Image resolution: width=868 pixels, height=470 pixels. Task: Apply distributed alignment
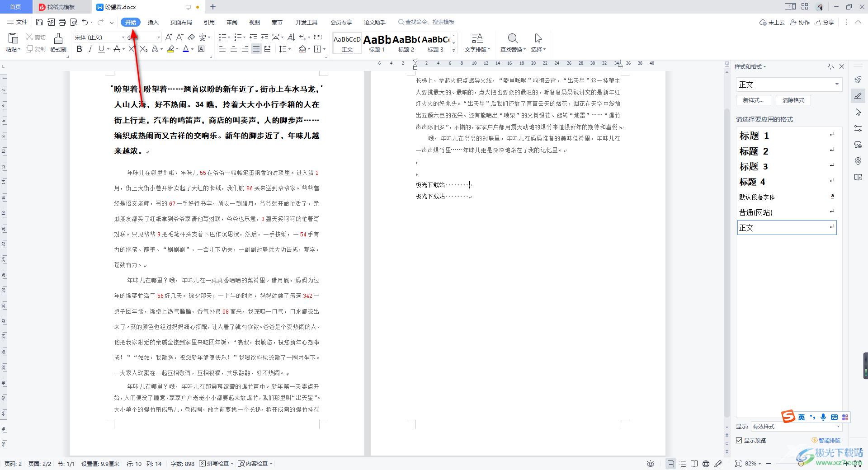click(268, 49)
